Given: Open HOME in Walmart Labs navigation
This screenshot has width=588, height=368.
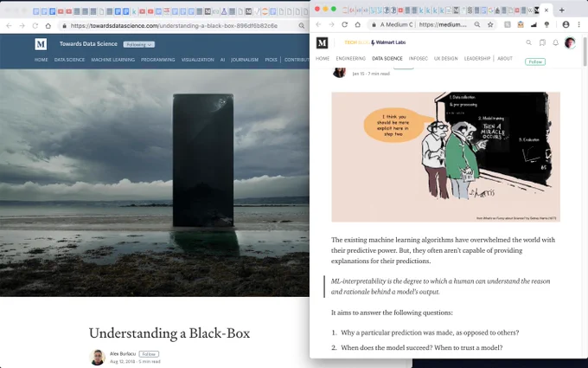Looking at the screenshot, I should [323, 59].
